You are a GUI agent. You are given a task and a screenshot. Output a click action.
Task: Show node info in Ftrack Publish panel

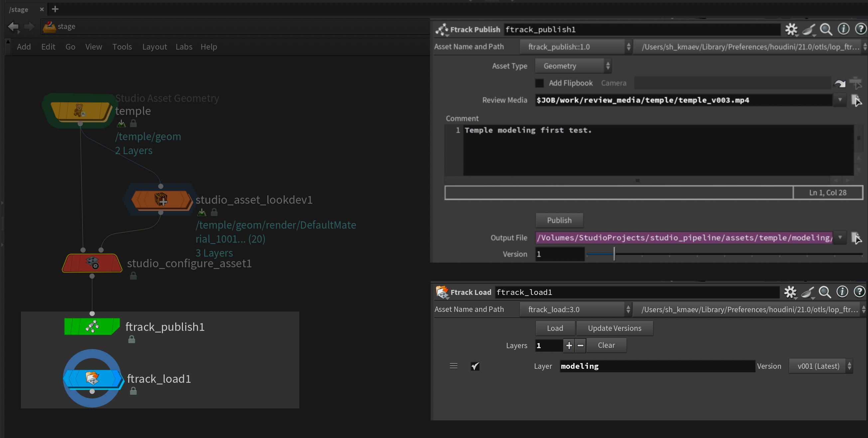(x=843, y=29)
